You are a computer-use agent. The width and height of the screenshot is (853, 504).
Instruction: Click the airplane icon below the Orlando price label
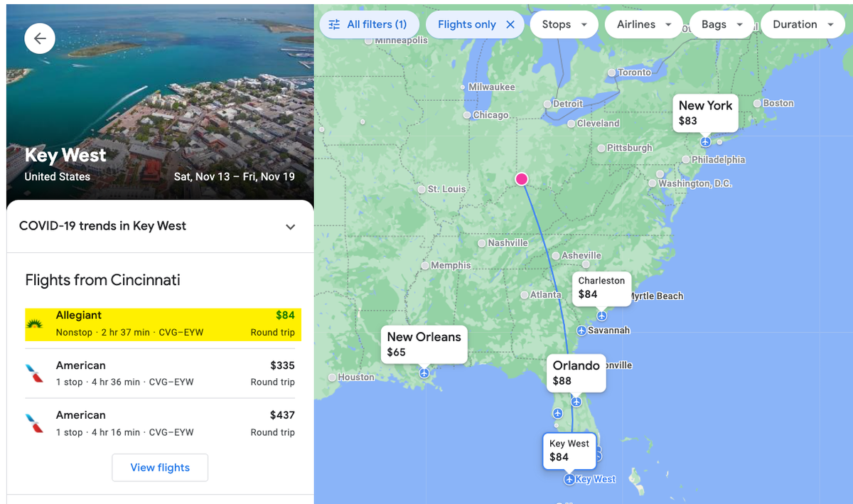576,400
